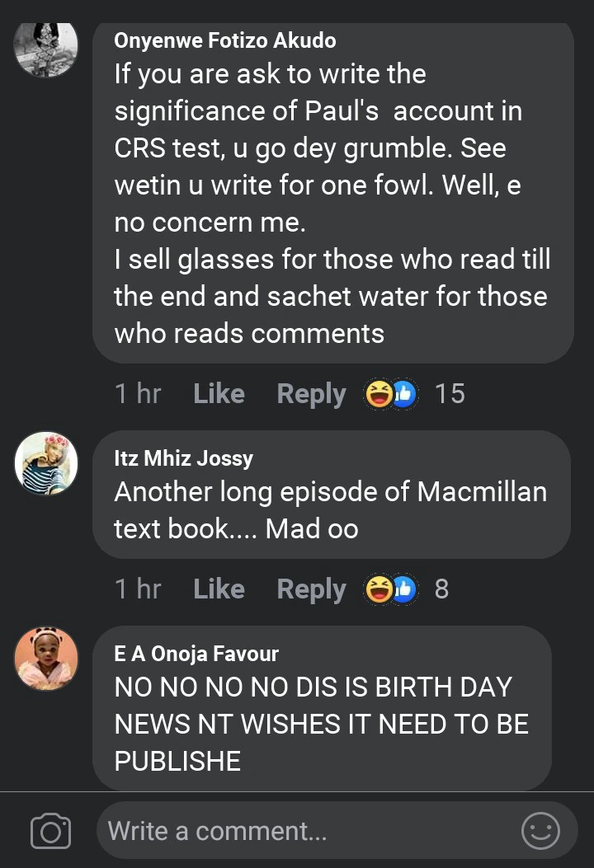Tap the camera icon beside comment box
Viewport: 594px width, 868px height.
tap(50, 831)
